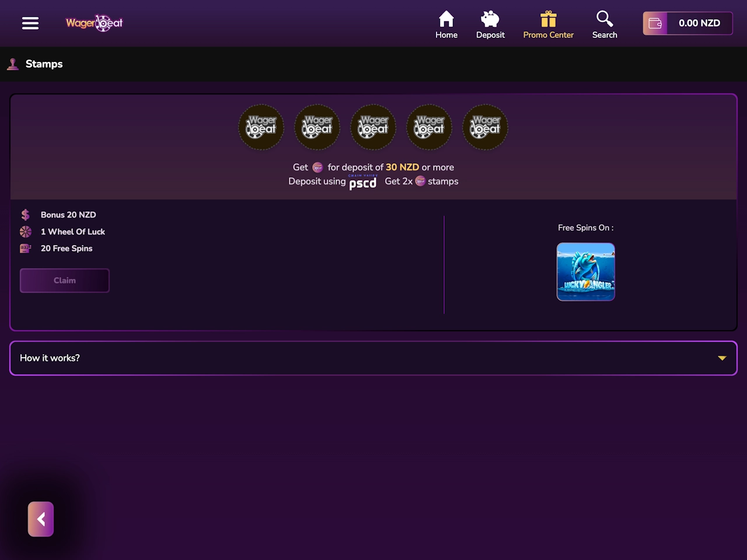Click the WagerBeat logo

click(95, 23)
